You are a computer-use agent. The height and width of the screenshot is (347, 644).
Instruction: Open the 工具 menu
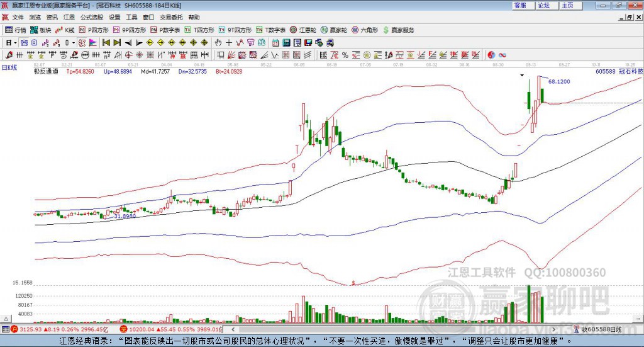tap(131, 17)
